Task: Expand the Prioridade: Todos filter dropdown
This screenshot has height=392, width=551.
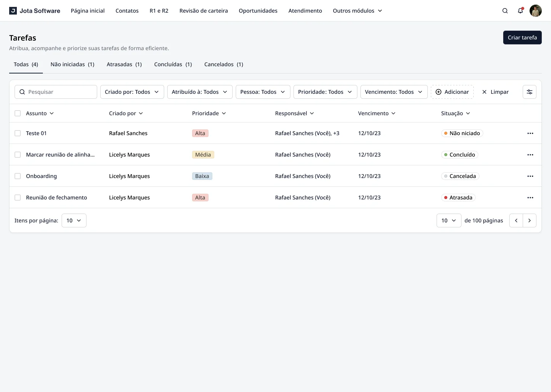Action: (325, 92)
